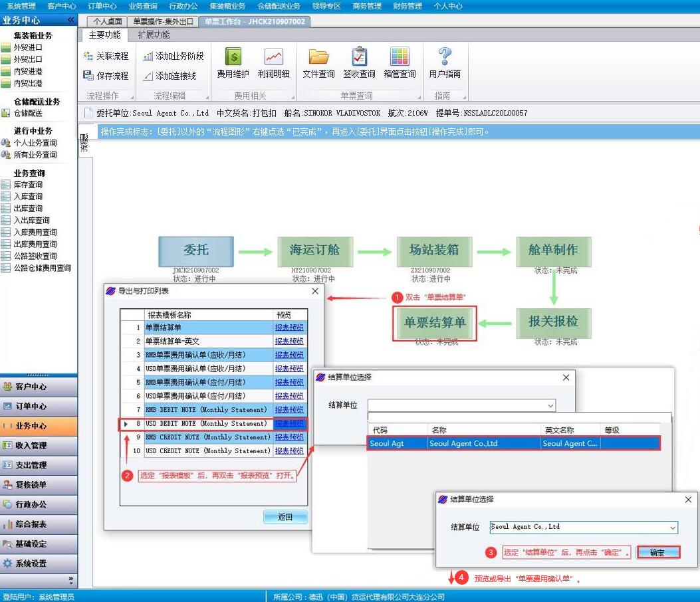This screenshot has width=700, height=602.
Task: Switch to the 扩展功能 ribbon tab
Action: click(154, 35)
